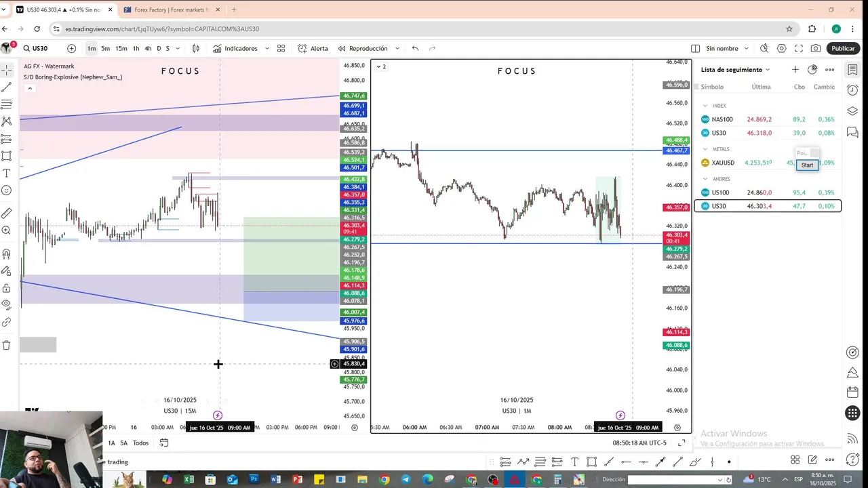Open the emoji icons tool
Screen dimensions: 868x488
coord(6,190)
